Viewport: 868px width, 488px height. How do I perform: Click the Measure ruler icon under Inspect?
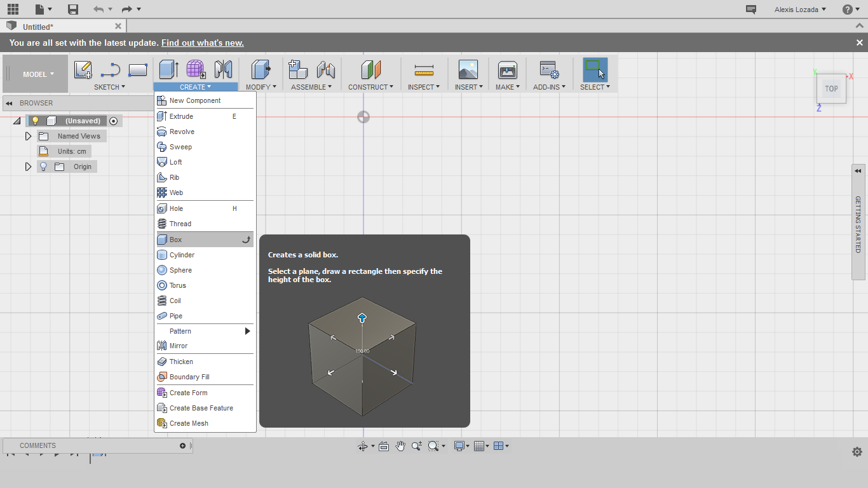coord(423,69)
